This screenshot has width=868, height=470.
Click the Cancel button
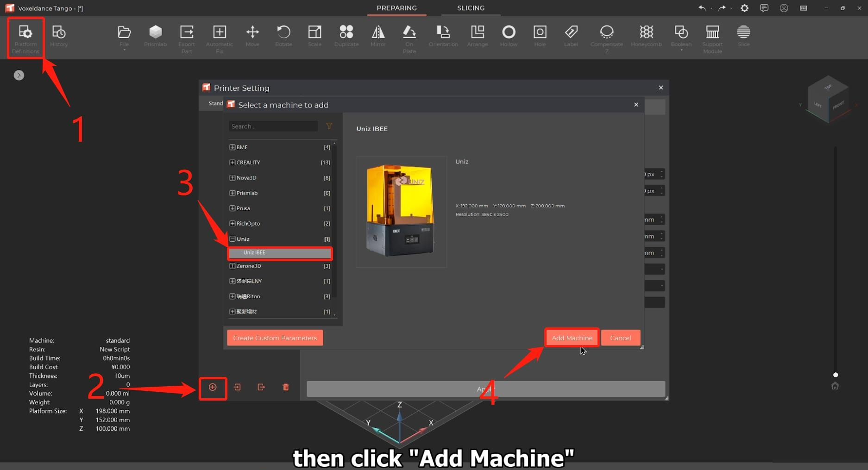[621, 338]
